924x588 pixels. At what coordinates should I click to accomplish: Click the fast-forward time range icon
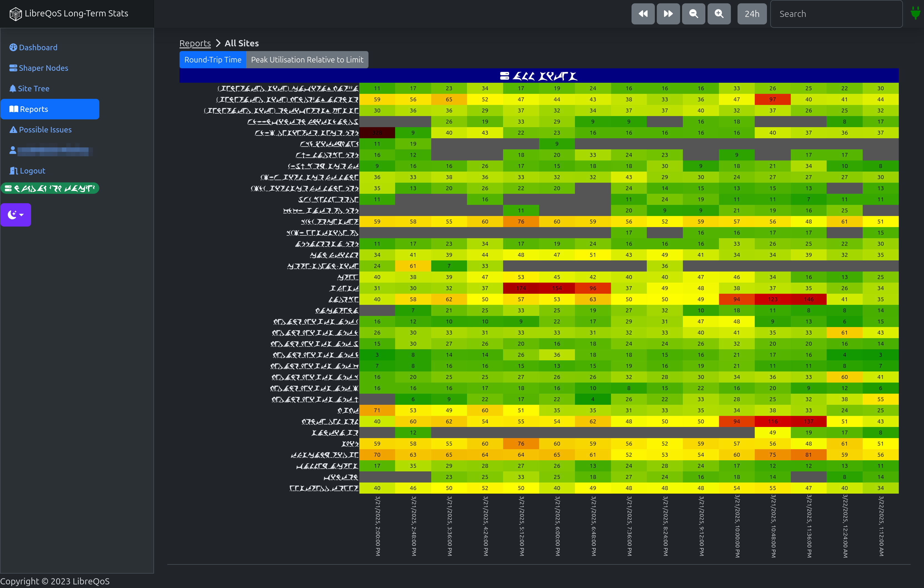click(668, 14)
